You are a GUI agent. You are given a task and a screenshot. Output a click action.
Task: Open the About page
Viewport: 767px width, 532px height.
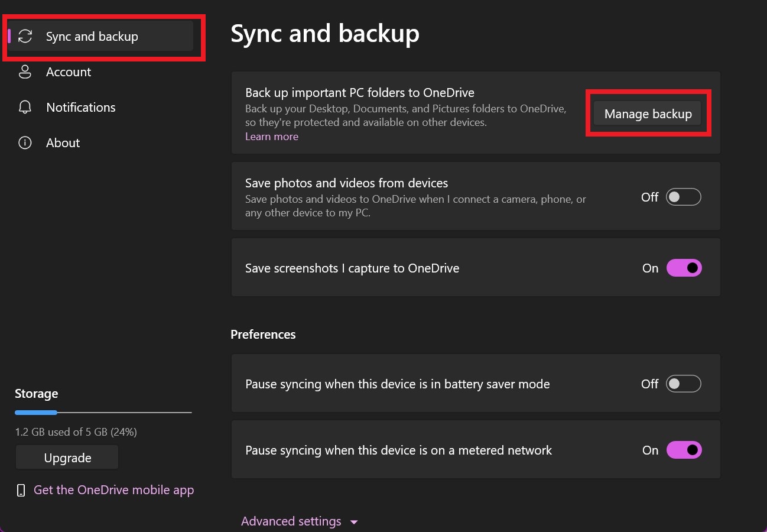click(63, 143)
